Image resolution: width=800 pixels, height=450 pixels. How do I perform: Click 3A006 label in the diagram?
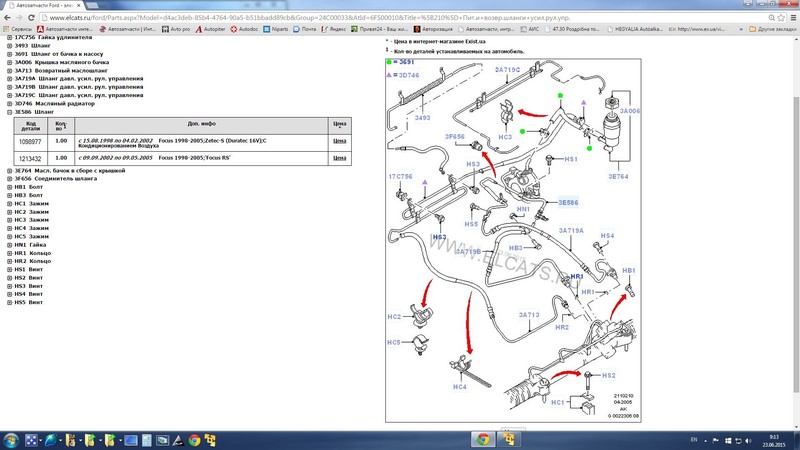point(630,111)
